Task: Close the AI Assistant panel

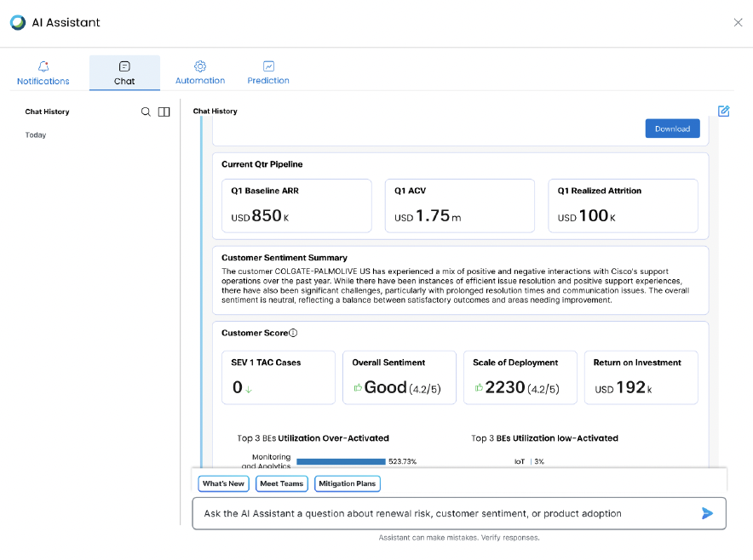Action: click(x=738, y=23)
